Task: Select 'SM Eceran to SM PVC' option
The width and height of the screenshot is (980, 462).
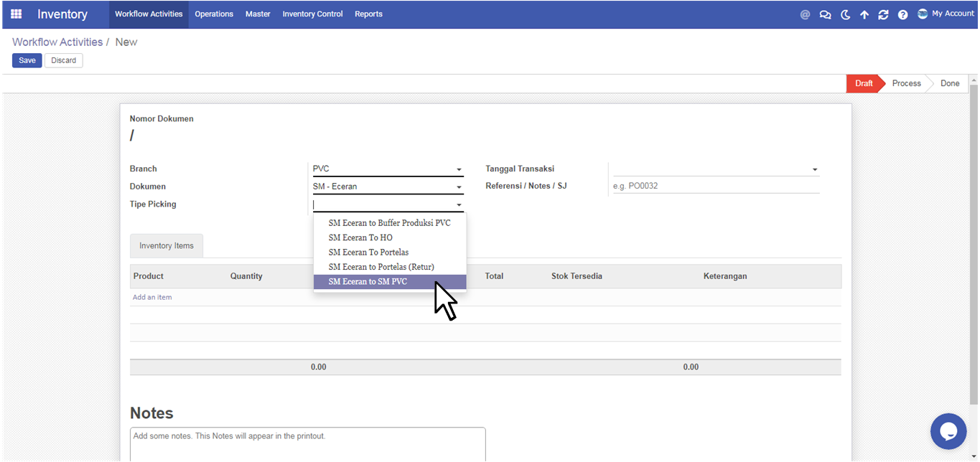Action: tap(368, 282)
